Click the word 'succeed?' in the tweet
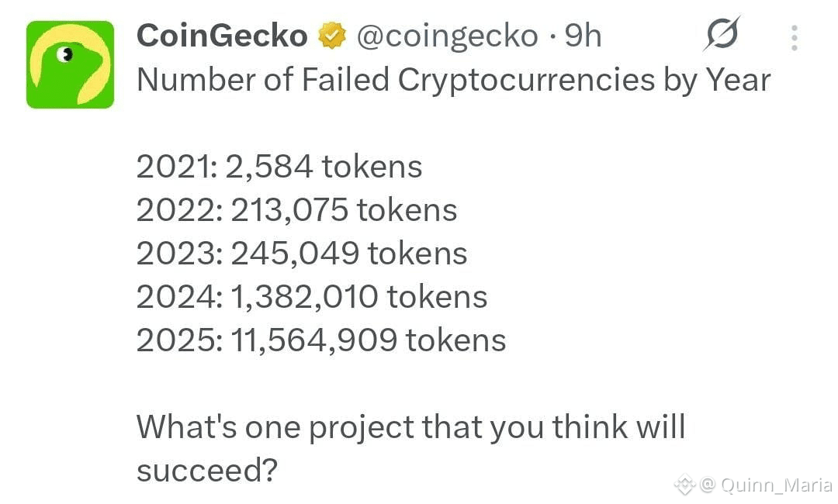 pyautogui.click(x=207, y=471)
